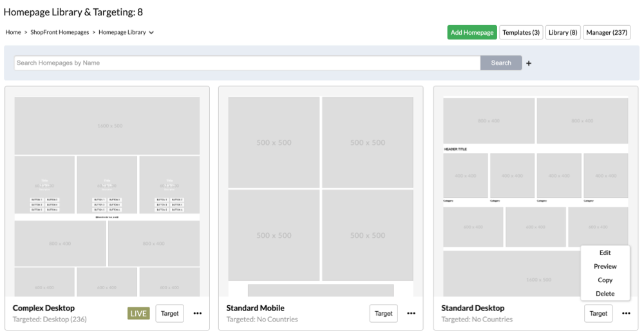This screenshot has width=644, height=335.
Task: Open the Standard Desktop layout thumbnail
Action: point(536,196)
